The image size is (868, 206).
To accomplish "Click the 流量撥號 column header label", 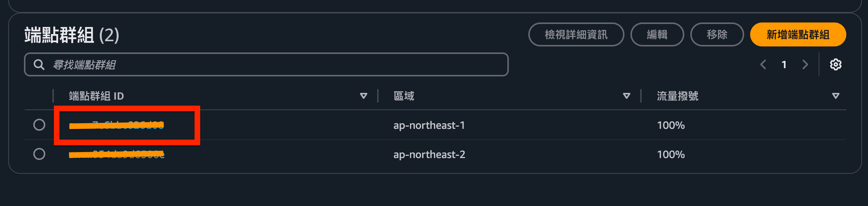I will [x=678, y=96].
